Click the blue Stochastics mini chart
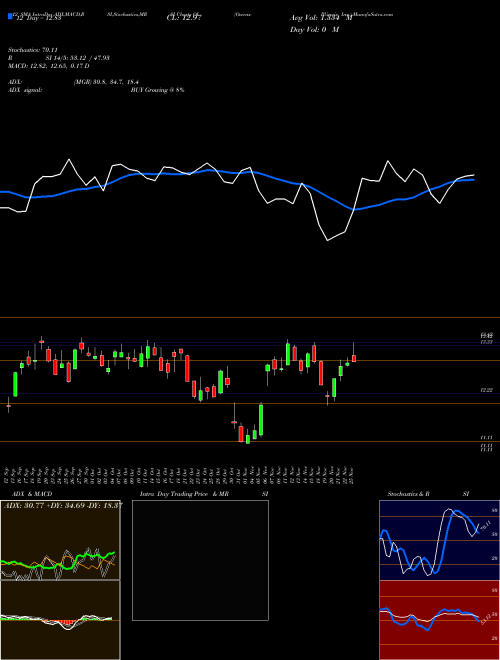The image size is (500, 660). (439, 540)
